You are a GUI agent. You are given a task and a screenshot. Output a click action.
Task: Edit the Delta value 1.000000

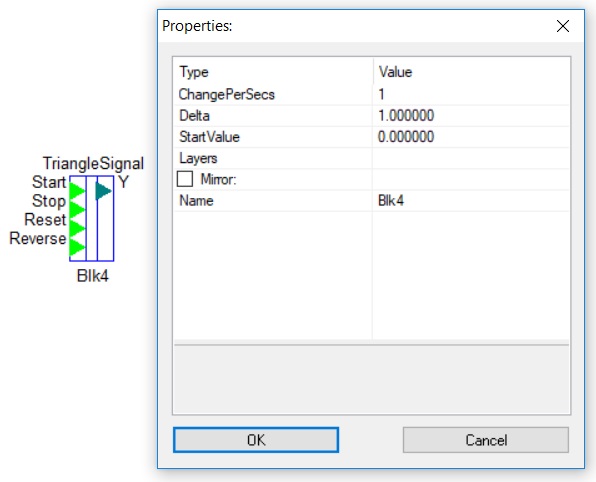(471, 116)
